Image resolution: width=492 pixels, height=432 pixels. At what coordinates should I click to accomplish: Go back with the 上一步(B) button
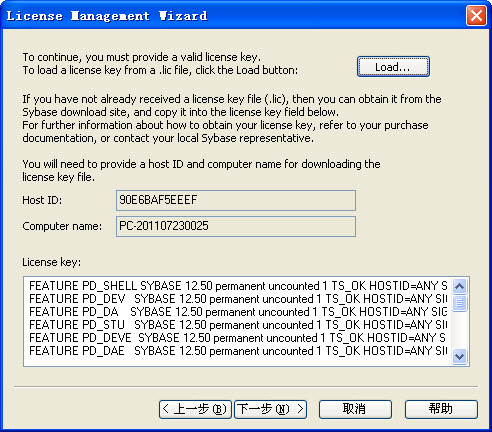coord(195,409)
